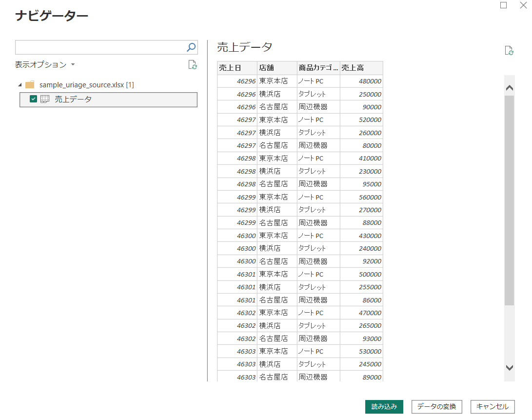The width and height of the screenshot is (532, 420).
Task: Click the 86000 sales cell
Action: point(361,300)
